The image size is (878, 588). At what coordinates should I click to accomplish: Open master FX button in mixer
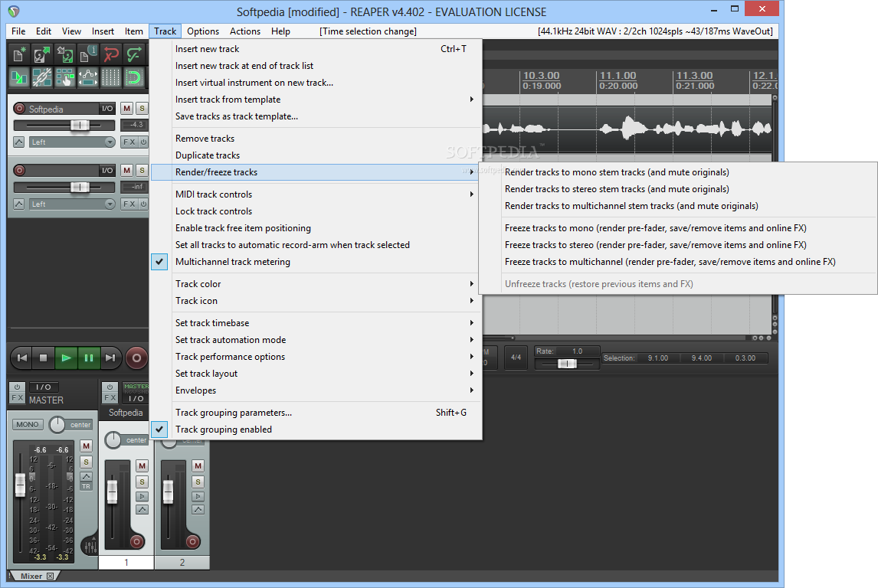[x=18, y=398]
